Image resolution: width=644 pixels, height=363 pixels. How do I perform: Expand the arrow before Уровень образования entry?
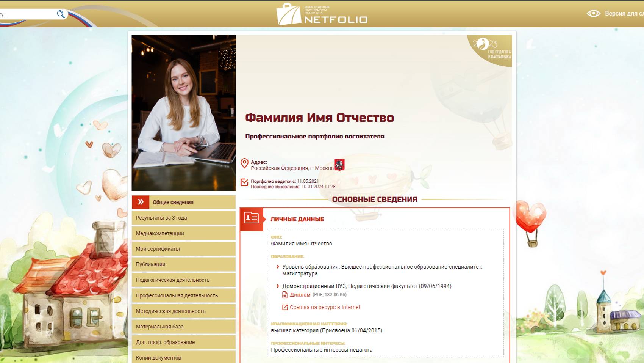click(x=278, y=267)
